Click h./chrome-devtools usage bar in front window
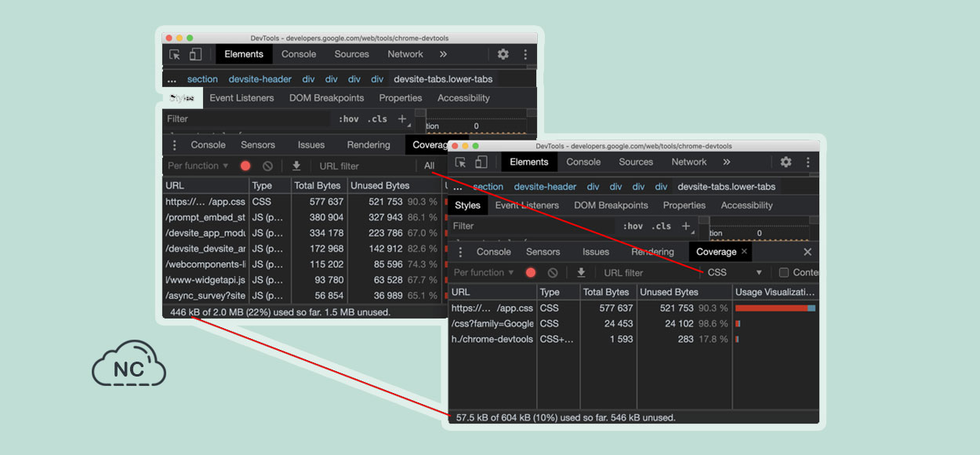The image size is (980, 455). [737, 339]
